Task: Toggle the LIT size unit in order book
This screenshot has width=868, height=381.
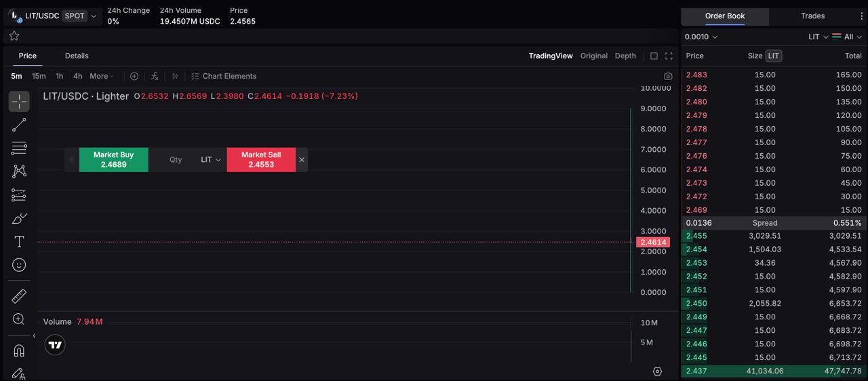Action: (x=773, y=56)
